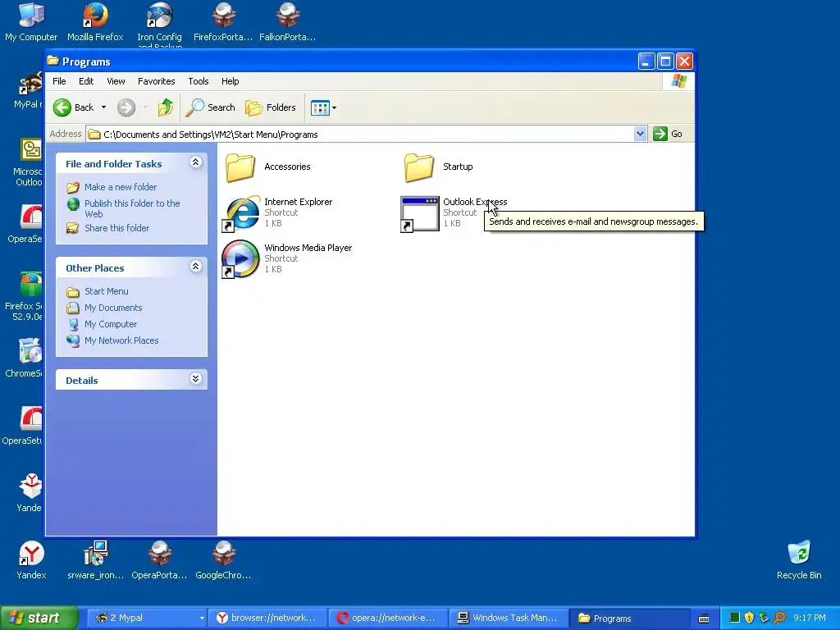Select the Startup folder icon
Image resolution: width=840 pixels, height=630 pixels.
click(419, 167)
